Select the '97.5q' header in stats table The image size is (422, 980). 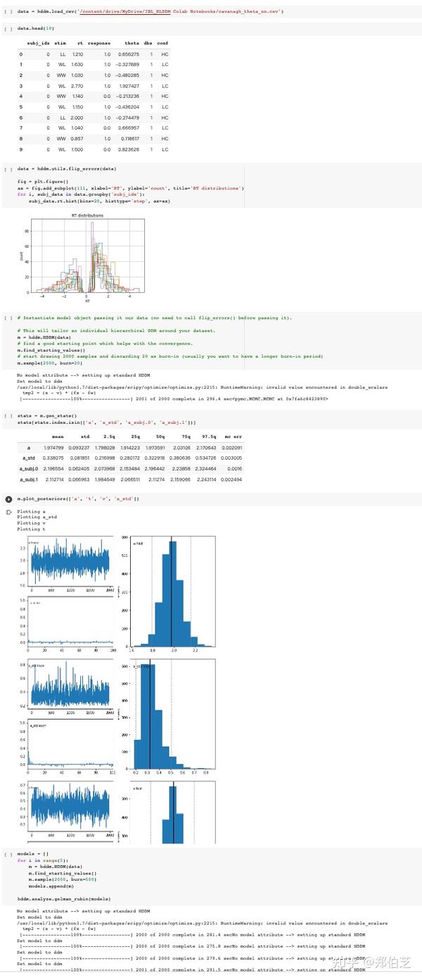208,437
